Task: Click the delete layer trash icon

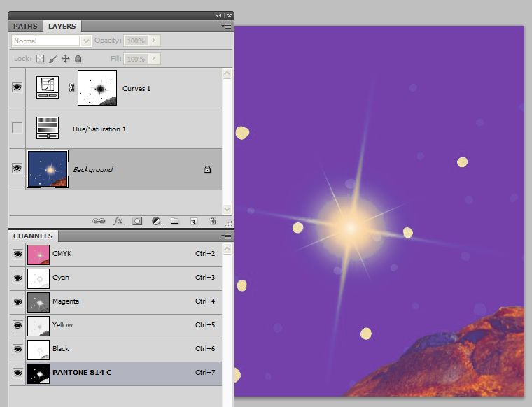Action: tap(213, 221)
